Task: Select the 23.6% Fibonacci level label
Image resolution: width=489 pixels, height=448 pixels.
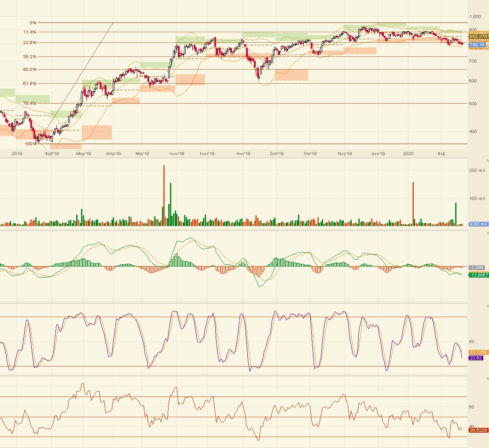Action: point(30,42)
